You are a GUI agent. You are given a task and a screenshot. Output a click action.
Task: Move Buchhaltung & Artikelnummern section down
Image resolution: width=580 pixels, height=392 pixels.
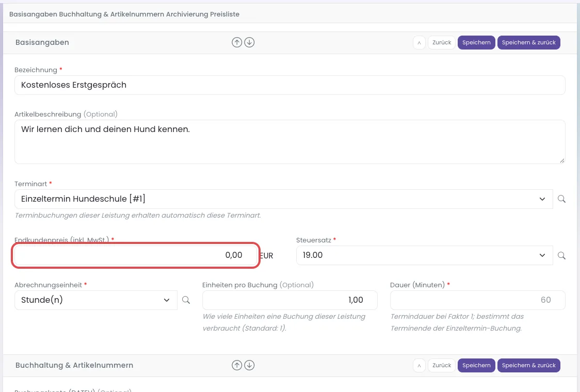click(x=249, y=365)
